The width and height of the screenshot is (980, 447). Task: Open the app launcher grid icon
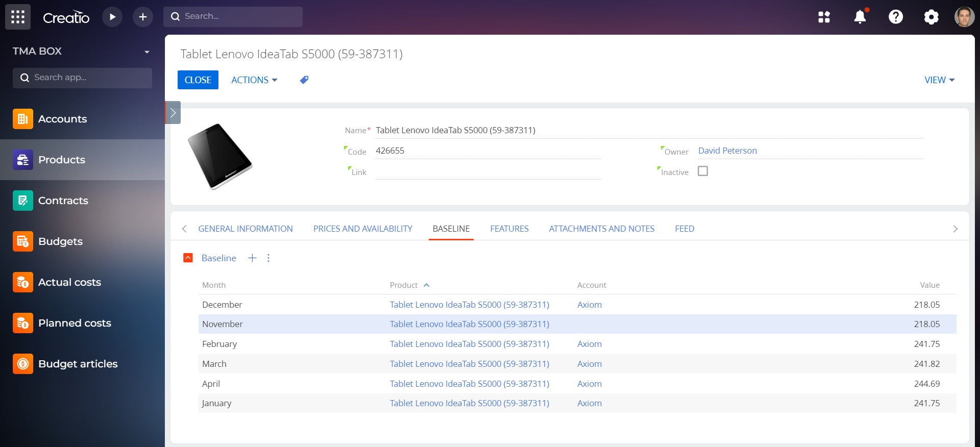[x=18, y=17]
